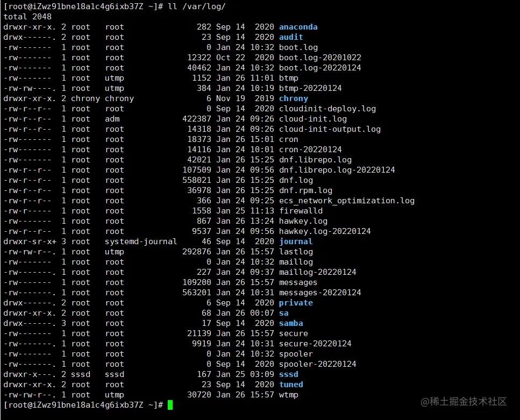Click the 'll /var/log/' command text
Viewport: 520px width, 420px height.
197,6
